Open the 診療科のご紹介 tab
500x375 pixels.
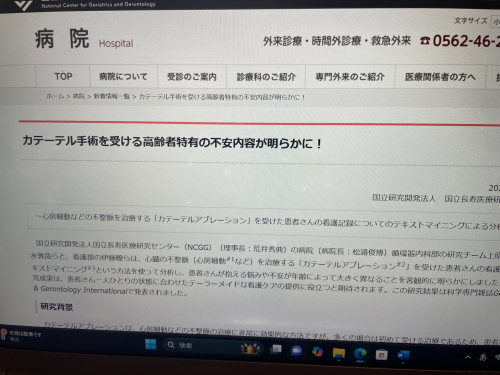coord(266,77)
